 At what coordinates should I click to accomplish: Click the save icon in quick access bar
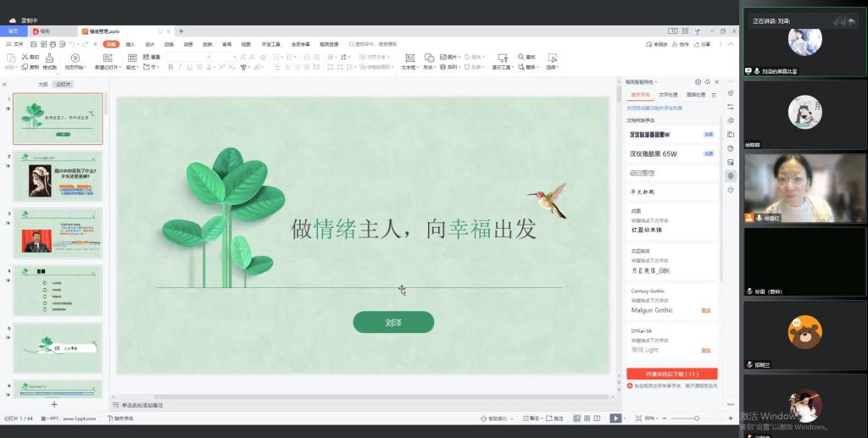pyautogui.click(x=33, y=44)
